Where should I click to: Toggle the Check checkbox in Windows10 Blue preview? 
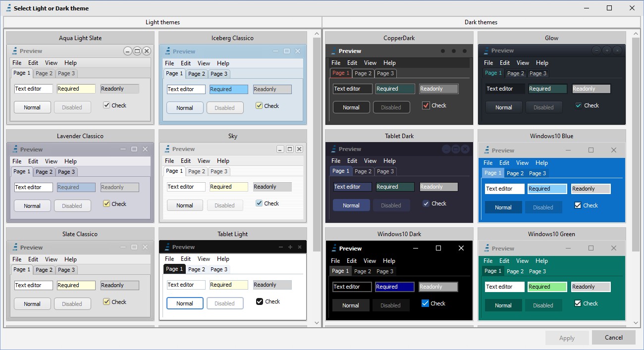click(578, 205)
